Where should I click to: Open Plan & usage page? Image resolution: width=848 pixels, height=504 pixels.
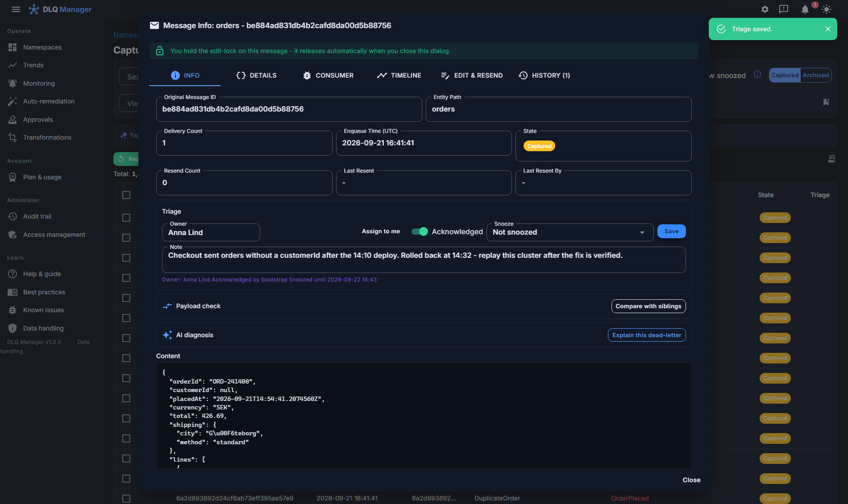pos(42,177)
